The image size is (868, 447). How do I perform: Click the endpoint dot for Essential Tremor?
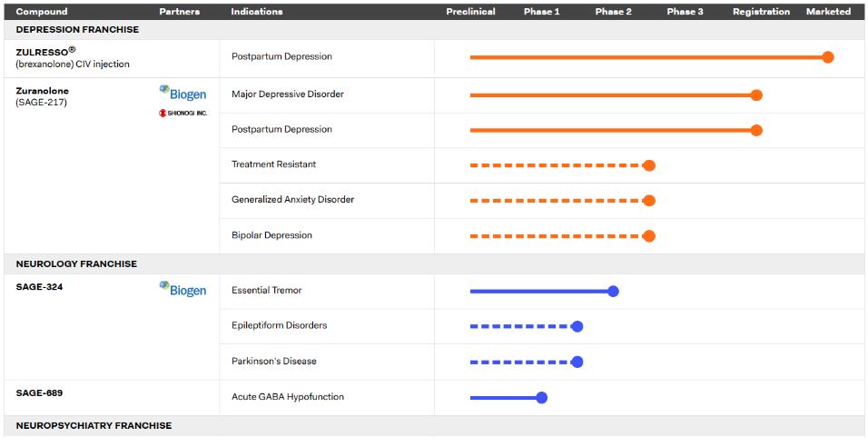(613, 292)
